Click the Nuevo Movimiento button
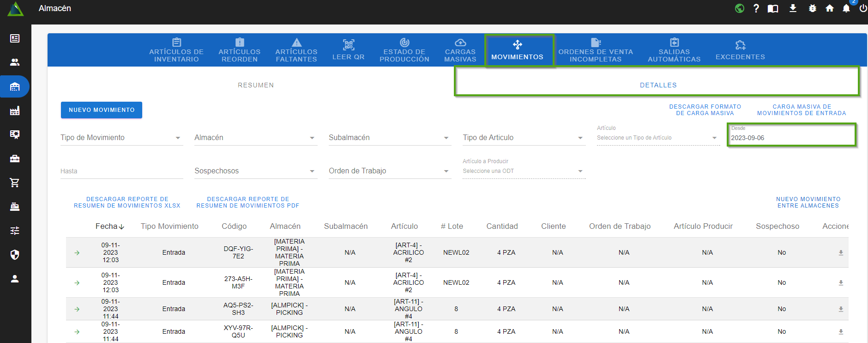The image size is (868, 343). coord(102,110)
